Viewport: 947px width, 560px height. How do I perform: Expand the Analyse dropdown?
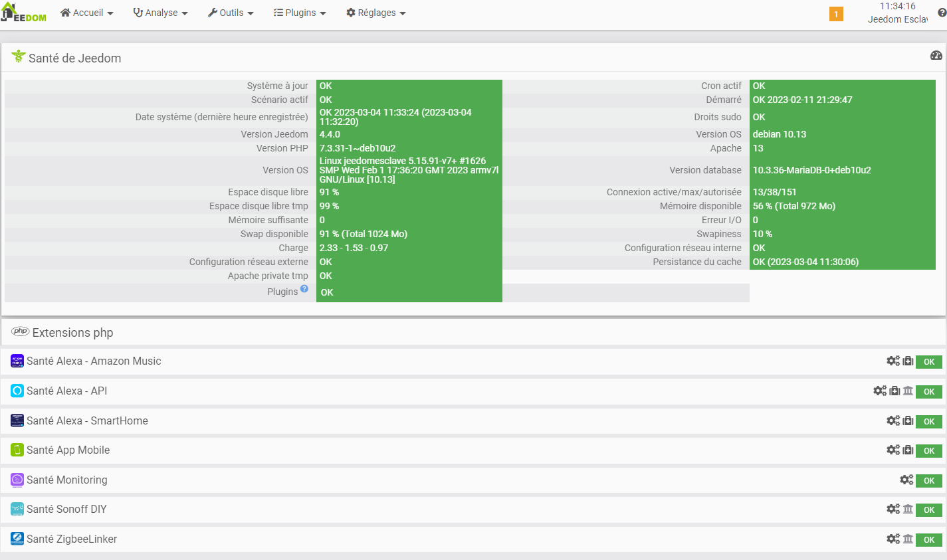coord(160,12)
